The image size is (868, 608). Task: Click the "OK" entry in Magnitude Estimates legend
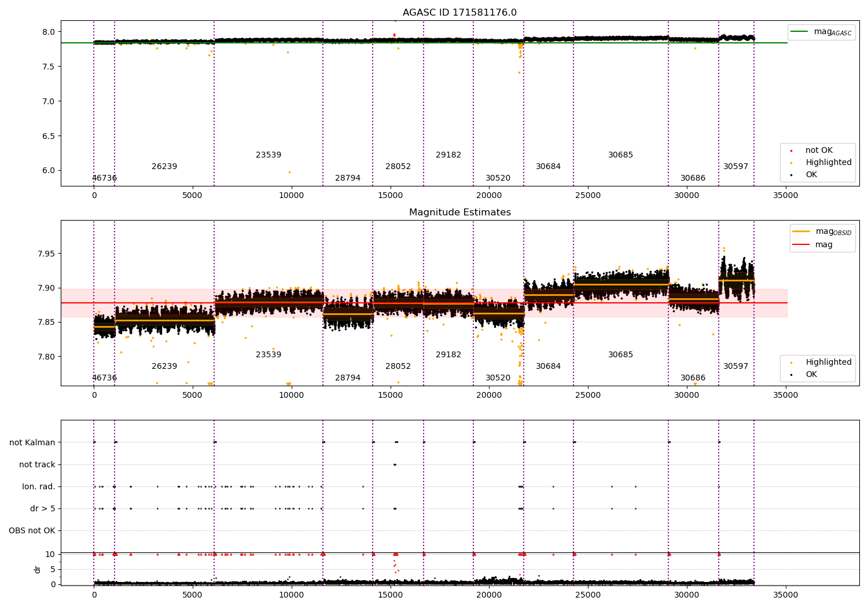point(811,375)
